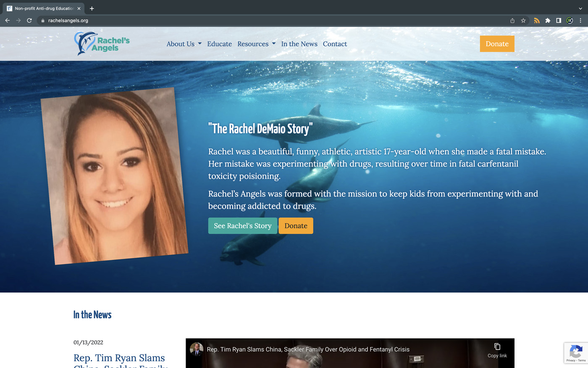Click the video channel avatar

(x=197, y=349)
